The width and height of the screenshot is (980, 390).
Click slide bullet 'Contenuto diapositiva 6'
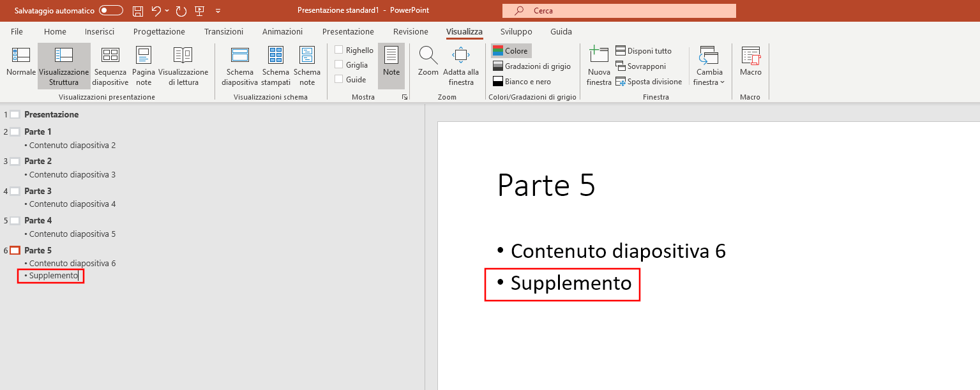point(618,251)
